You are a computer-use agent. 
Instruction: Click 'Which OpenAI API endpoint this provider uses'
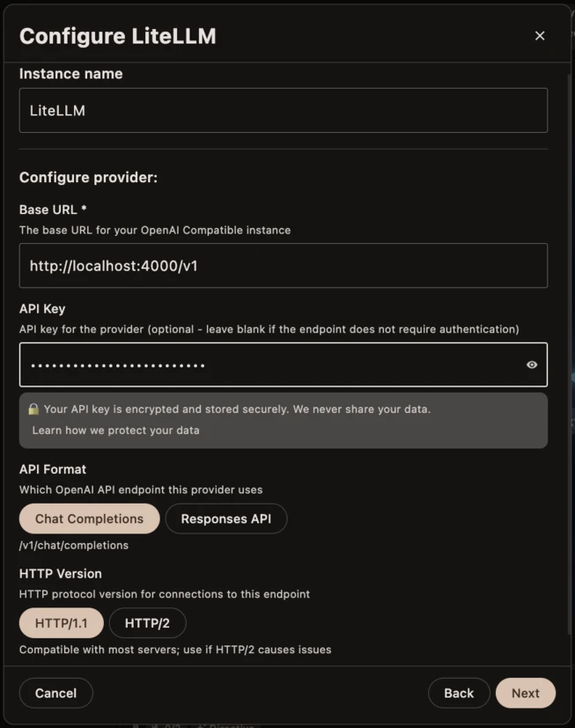(141, 489)
